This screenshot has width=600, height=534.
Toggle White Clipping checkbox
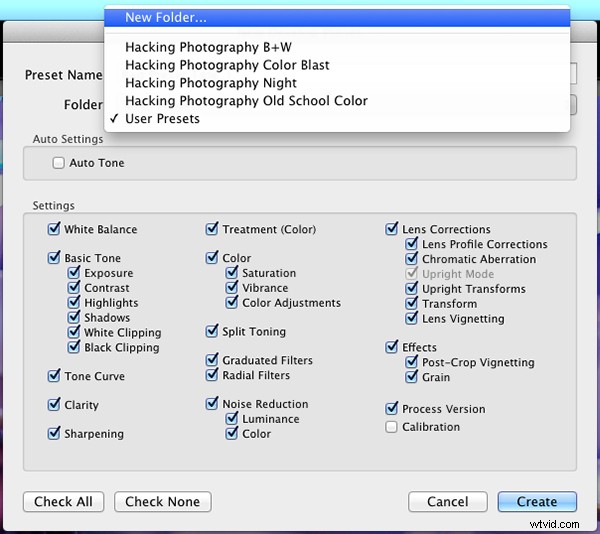73,332
